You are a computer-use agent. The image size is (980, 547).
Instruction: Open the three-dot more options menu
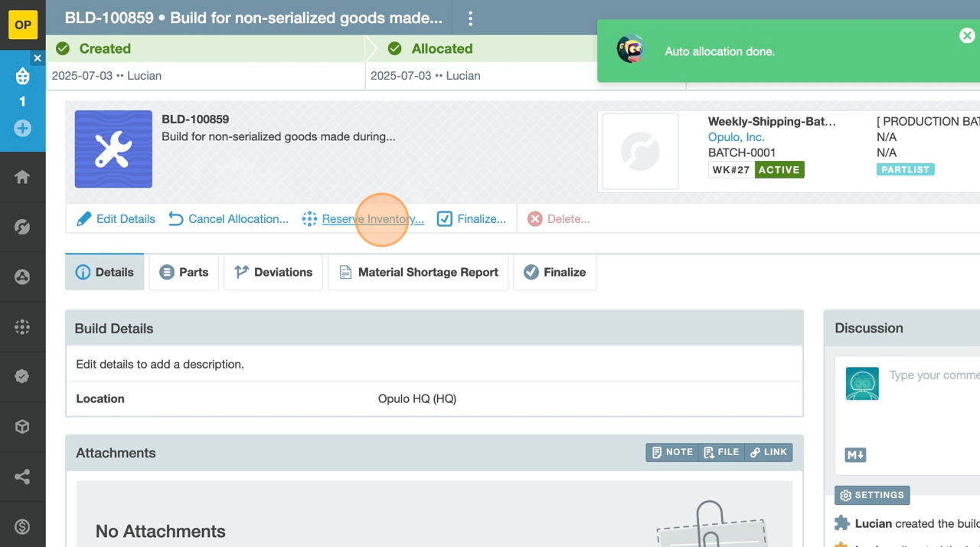(470, 18)
